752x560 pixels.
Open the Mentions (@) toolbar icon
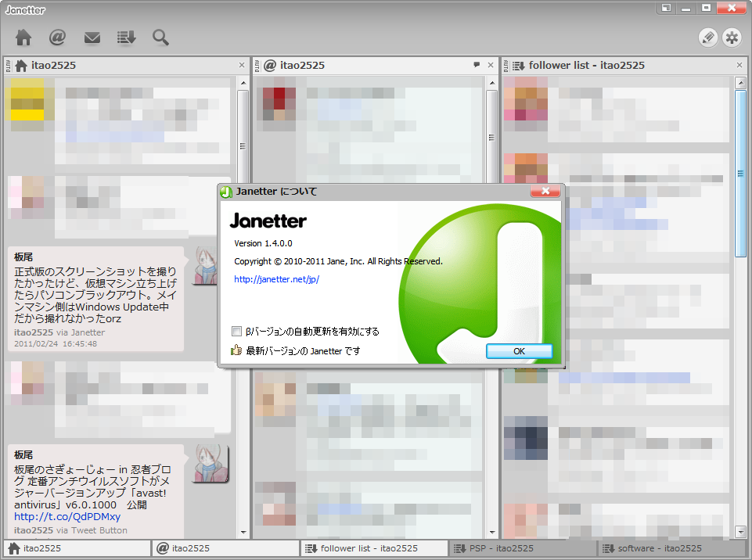click(58, 38)
